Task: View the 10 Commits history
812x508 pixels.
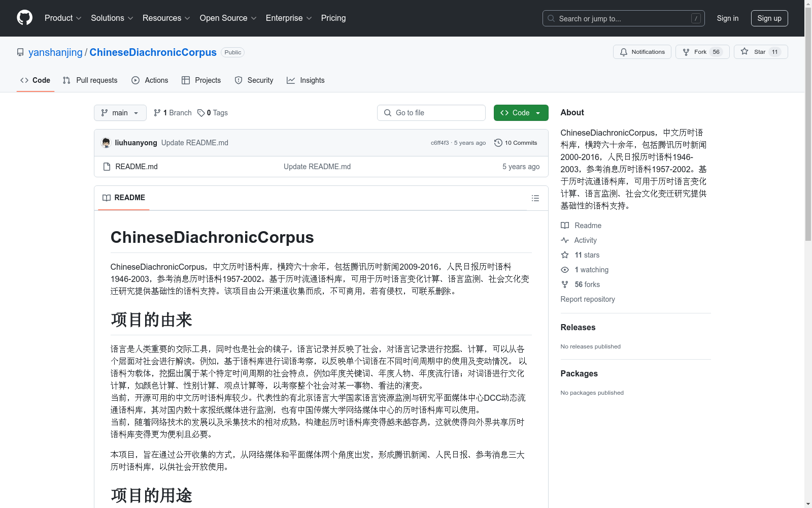Action: click(x=516, y=143)
